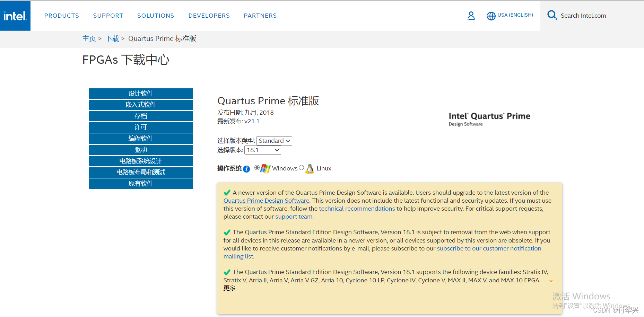Select the Windows radio button

pyautogui.click(x=257, y=168)
